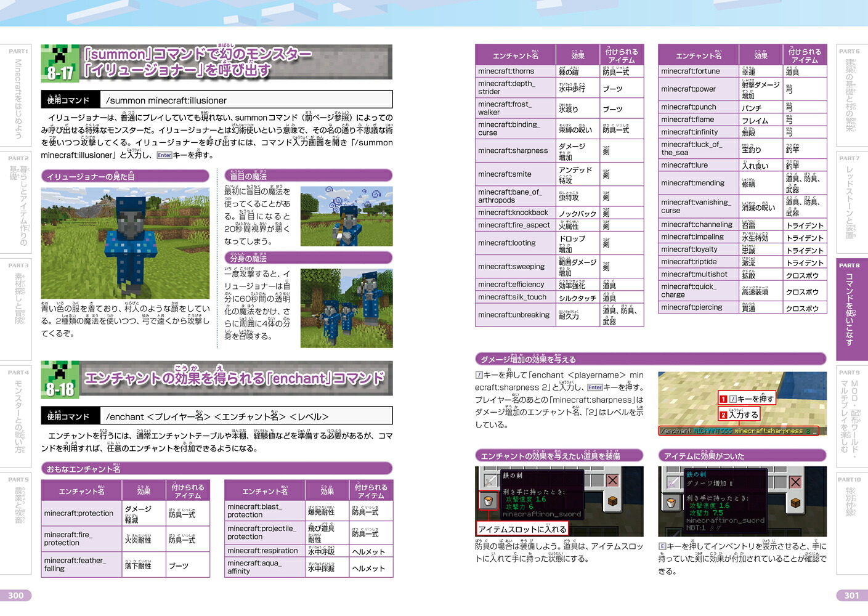
Task: Click the アイテムに効果がついた heading
Action: click(x=742, y=455)
